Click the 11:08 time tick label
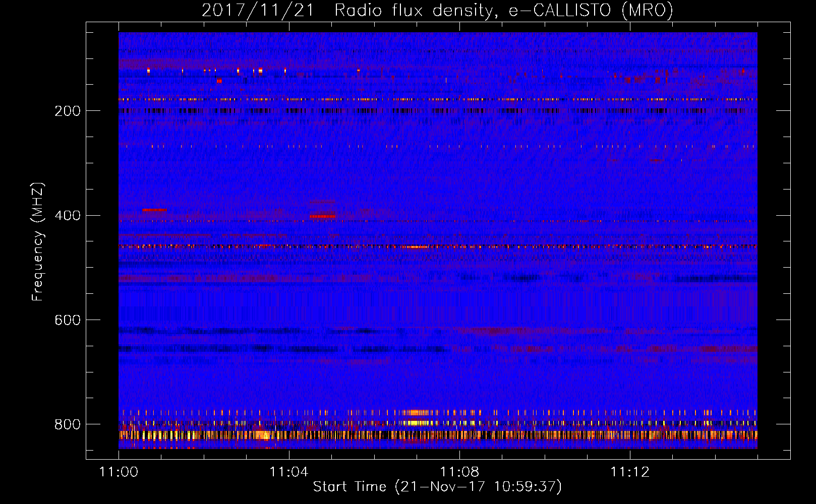Screen dimensions: 816x504 459,472
